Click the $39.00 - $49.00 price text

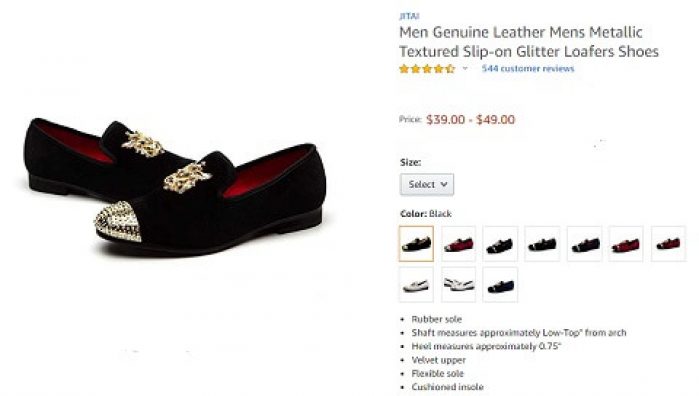click(x=470, y=120)
